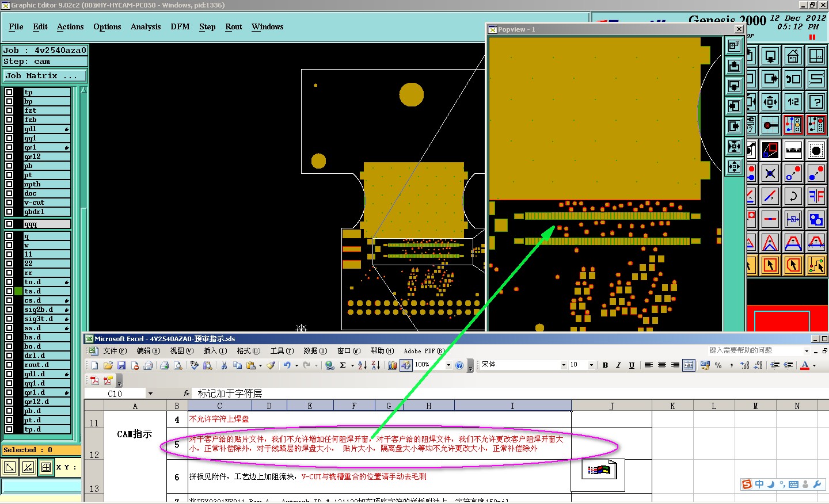Toggle display checkbox of layer mpth
This screenshot has width=829, height=504.
9,184
